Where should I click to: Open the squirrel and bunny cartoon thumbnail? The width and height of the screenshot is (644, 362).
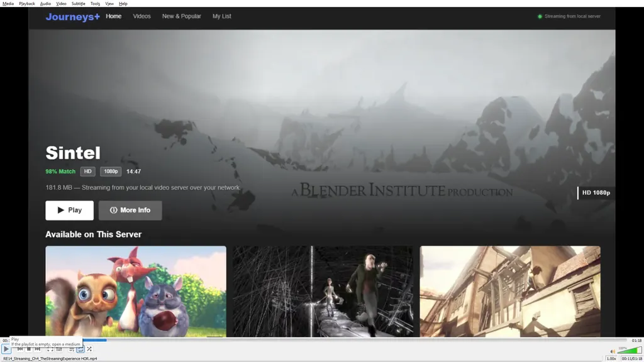click(136, 292)
